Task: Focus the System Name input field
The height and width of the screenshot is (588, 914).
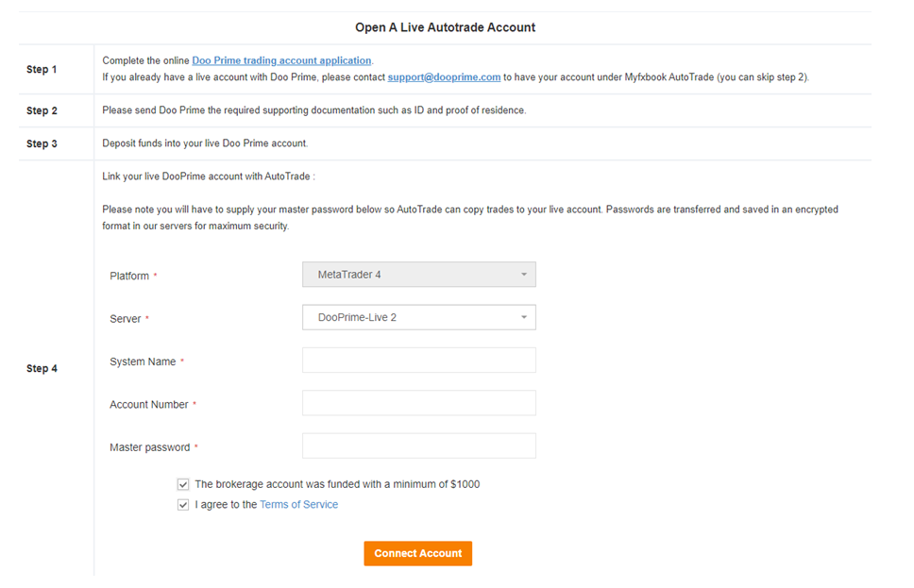Action: coord(419,361)
